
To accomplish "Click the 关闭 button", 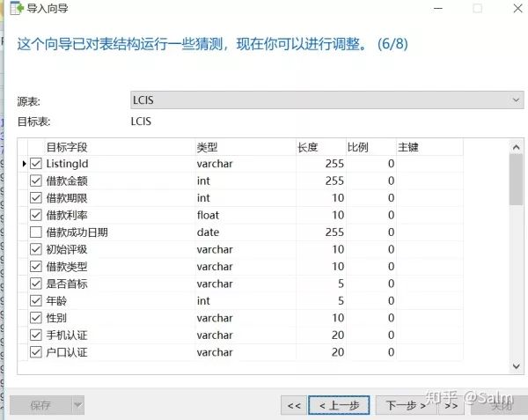I will tap(501, 406).
